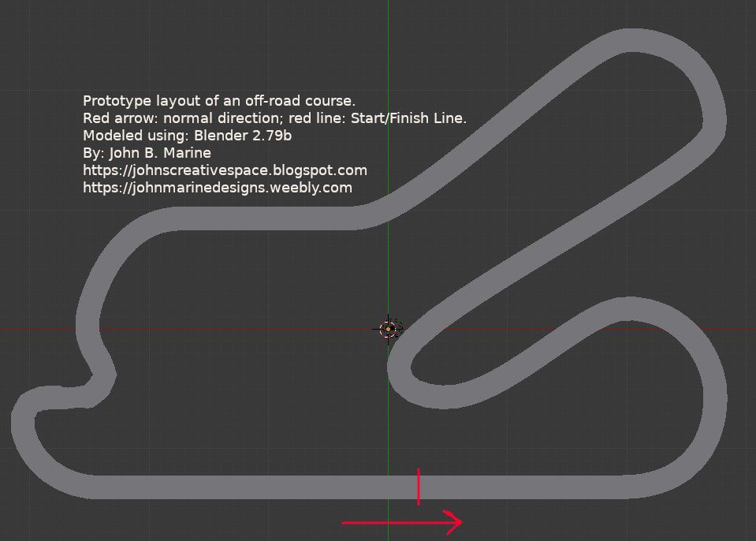Click the green Y axis line near the top
This screenshot has height=541, width=756.
pos(388,32)
